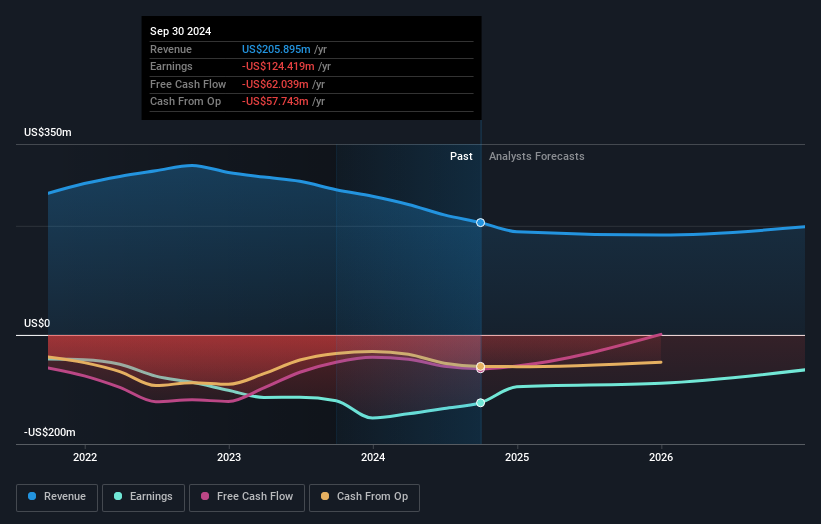Click the -US$124.419m earnings value
This screenshot has height=524, width=821.
[278, 66]
